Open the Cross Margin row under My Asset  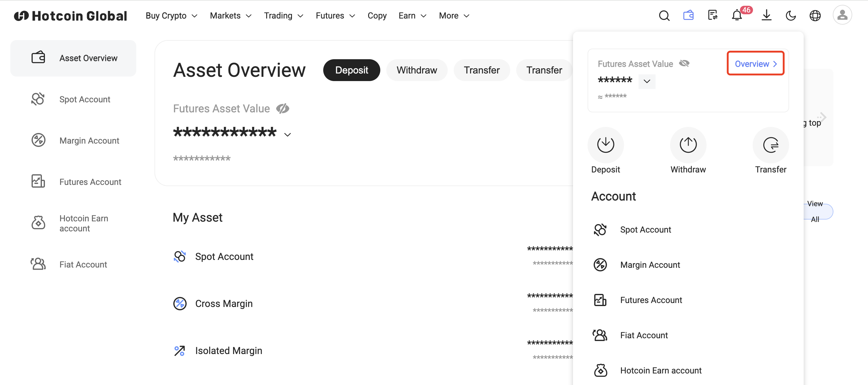coord(373,304)
